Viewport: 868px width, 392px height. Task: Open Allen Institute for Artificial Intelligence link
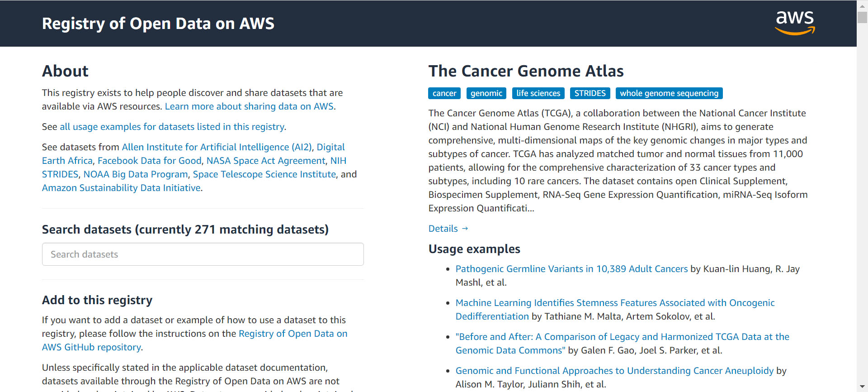[217, 147]
